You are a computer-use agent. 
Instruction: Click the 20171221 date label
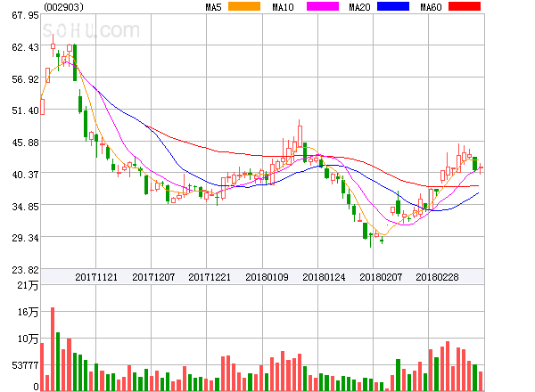[210, 277]
